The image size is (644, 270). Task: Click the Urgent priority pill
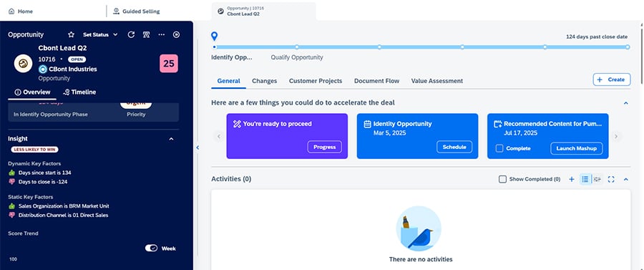tap(136, 105)
